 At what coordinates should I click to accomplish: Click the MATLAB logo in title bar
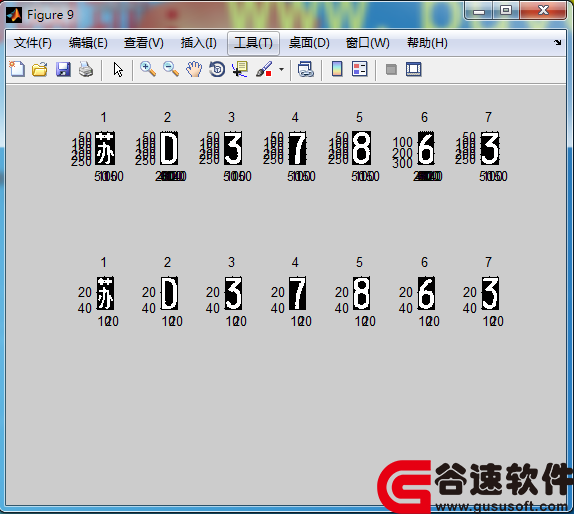[14, 15]
